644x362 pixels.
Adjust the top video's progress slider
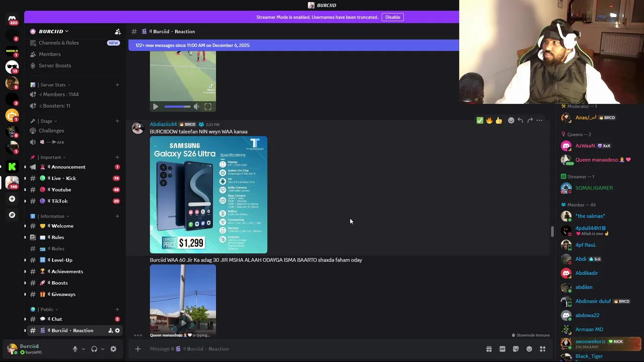point(177,107)
